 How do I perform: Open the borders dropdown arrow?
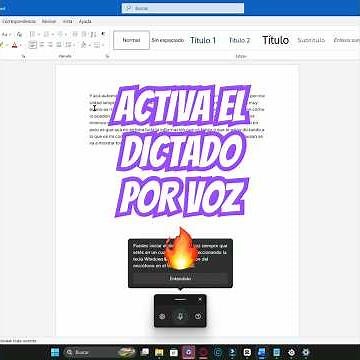103,45
